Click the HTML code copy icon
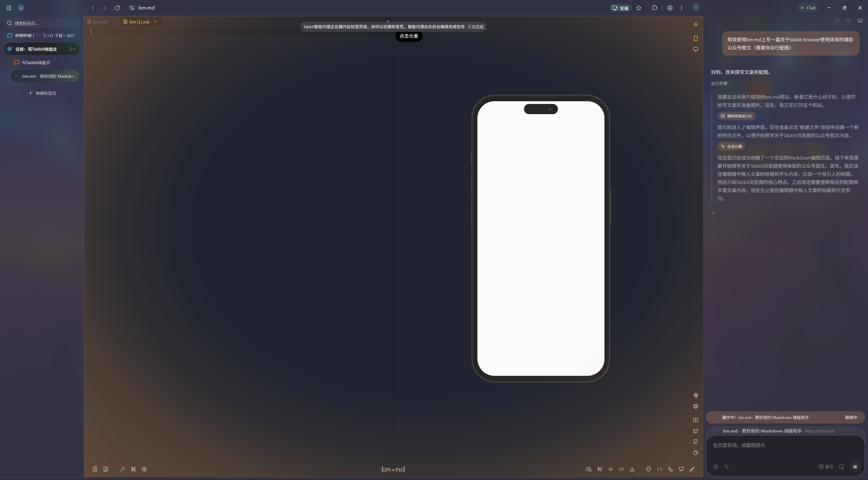This screenshot has width=868, height=480. click(x=621, y=469)
